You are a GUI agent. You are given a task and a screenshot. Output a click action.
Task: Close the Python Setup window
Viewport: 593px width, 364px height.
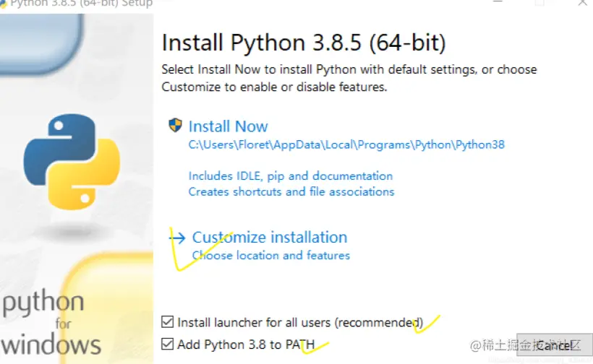click(x=582, y=3)
